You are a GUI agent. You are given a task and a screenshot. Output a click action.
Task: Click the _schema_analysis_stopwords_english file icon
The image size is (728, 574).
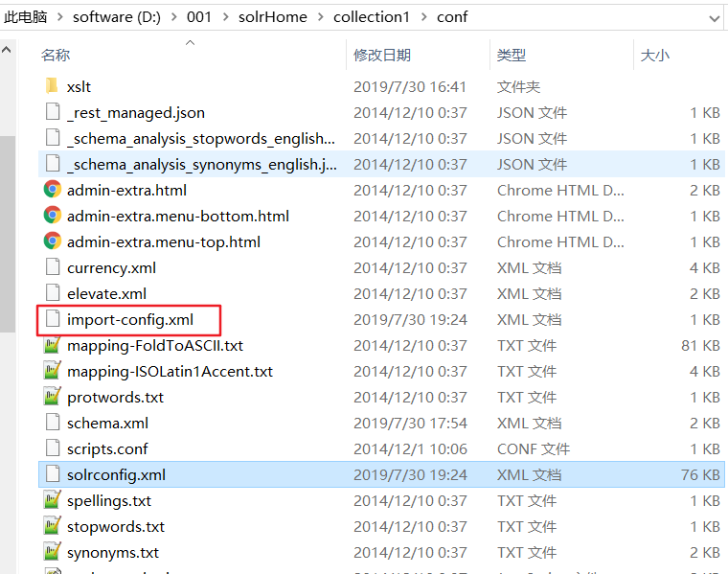[x=53, y=138]
